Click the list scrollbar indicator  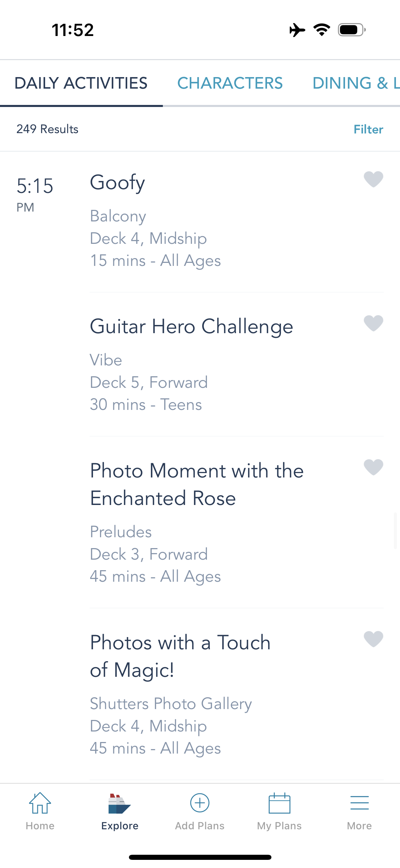click(x=395, y=531)
